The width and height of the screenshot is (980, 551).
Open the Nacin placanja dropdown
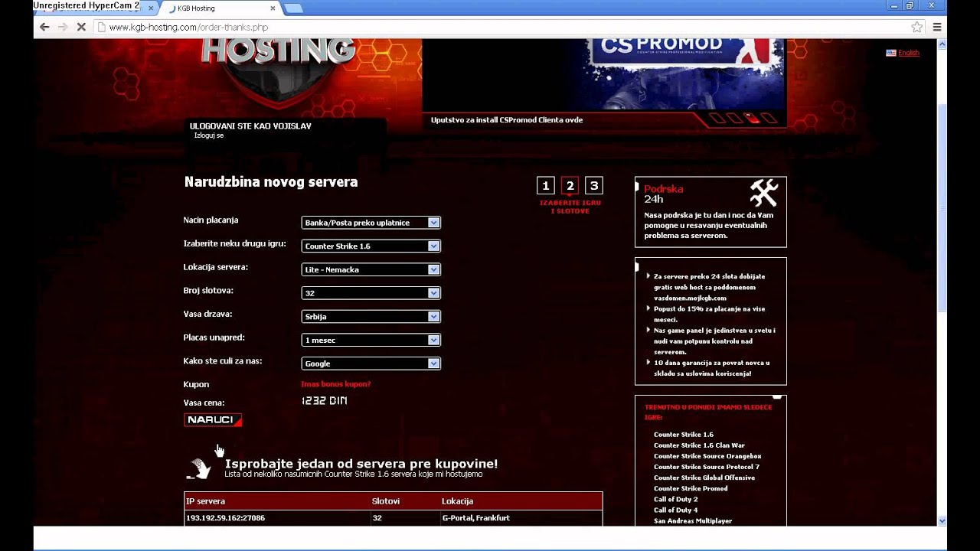[371, 223]
